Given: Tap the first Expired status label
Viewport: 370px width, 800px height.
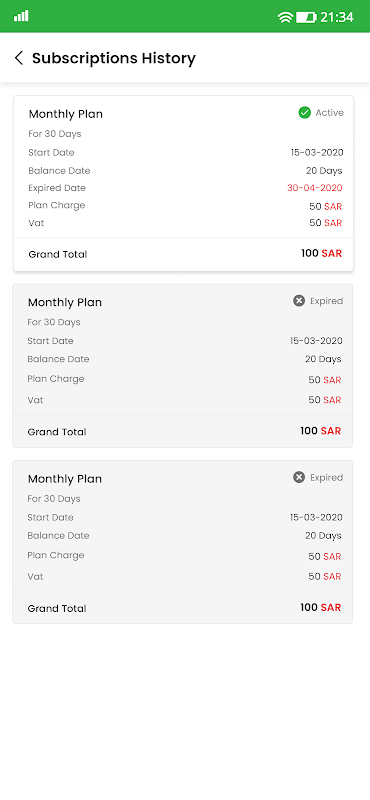Looking at the screenshot, I should pos(327,301).
